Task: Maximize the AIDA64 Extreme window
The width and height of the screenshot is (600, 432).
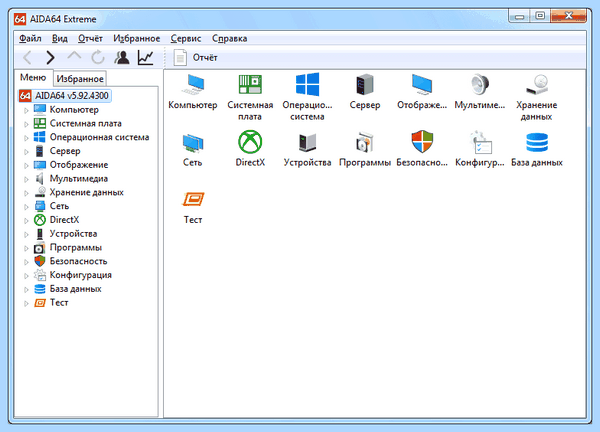Action: pyautogui.click(x=540, y=16)
